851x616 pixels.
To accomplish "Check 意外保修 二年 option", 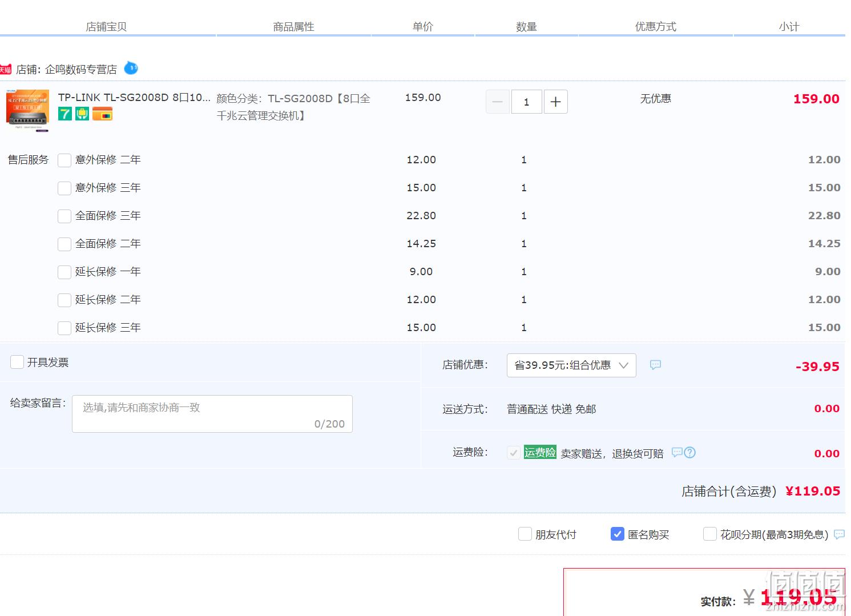I will [x=64, y=160].
